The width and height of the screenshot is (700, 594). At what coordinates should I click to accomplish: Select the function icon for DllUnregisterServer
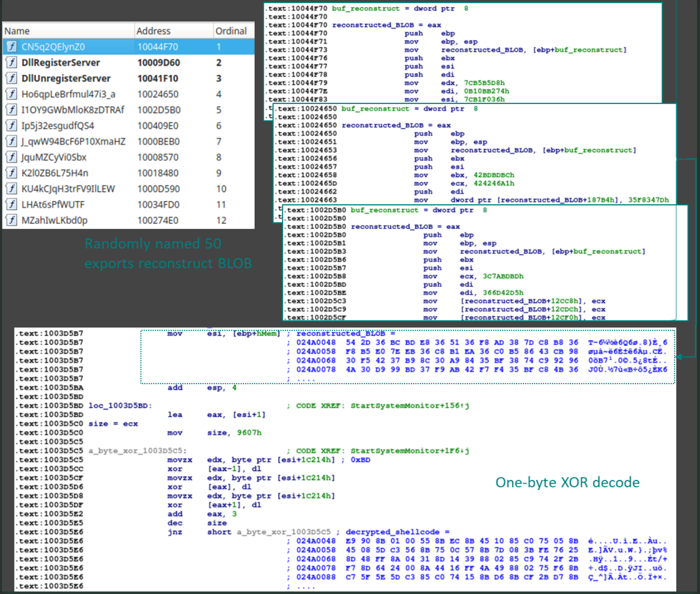point(11,78)
